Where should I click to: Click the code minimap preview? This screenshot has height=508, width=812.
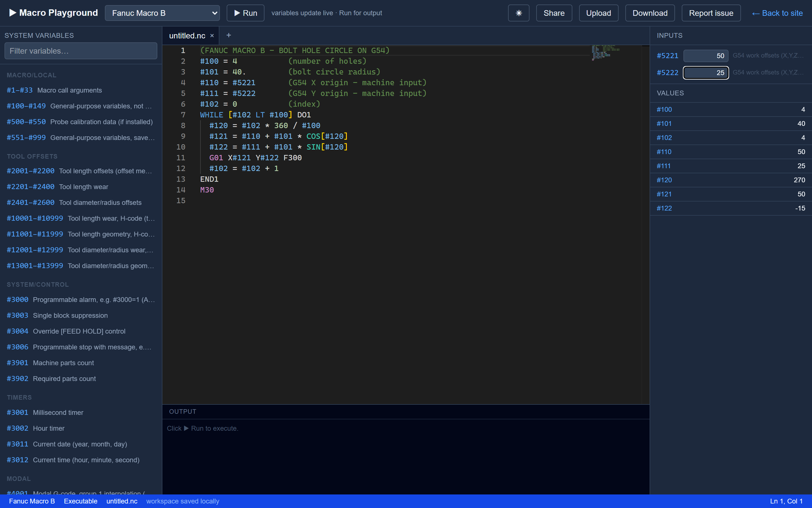pos(606,52)
